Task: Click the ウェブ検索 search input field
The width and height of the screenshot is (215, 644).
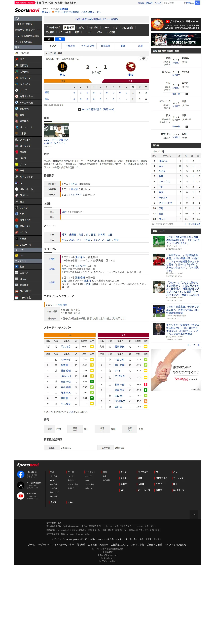Action: pos(173,3)
